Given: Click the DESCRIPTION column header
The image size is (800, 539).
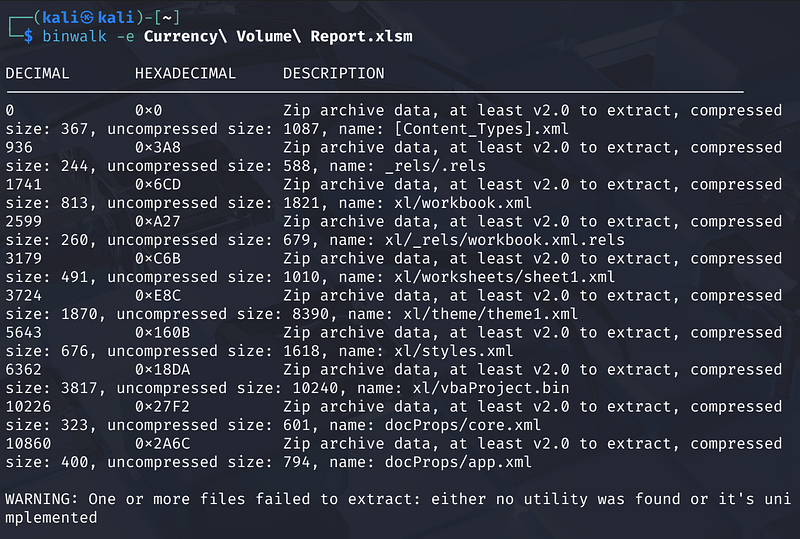Looking at the screenshot, I should pyautogui.click(x=333, y=73).
